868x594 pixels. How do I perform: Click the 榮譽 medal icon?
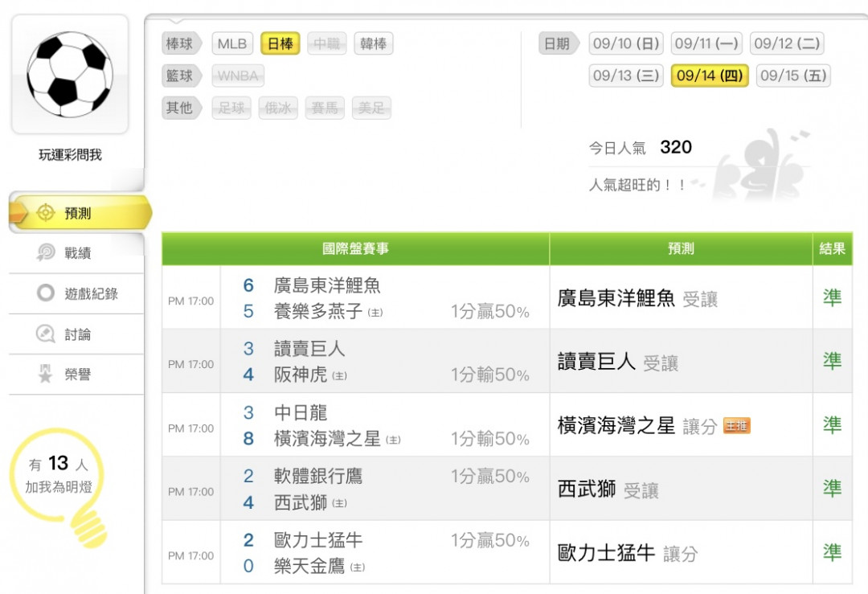click(45, 375)
